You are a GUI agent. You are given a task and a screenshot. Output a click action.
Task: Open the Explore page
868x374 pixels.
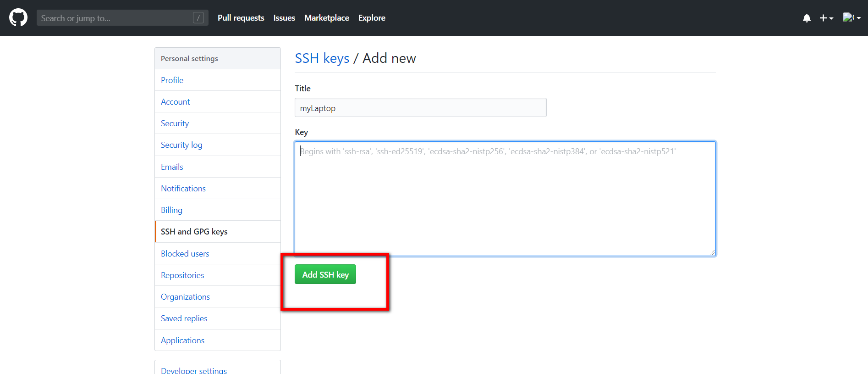(x=372, y=18)
